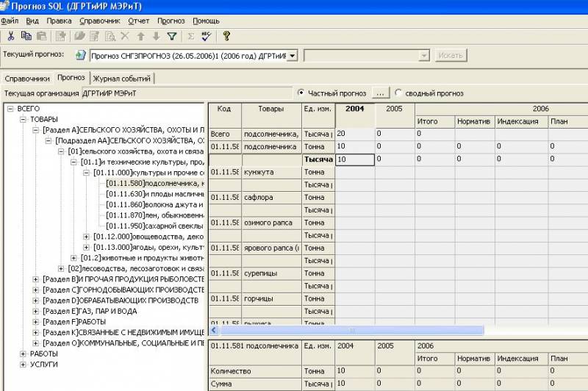The width and height of the screenshot is (588, 391).
Task: Select tree item [01.11.580] подсолнечника
Action: tap(155, 183)
